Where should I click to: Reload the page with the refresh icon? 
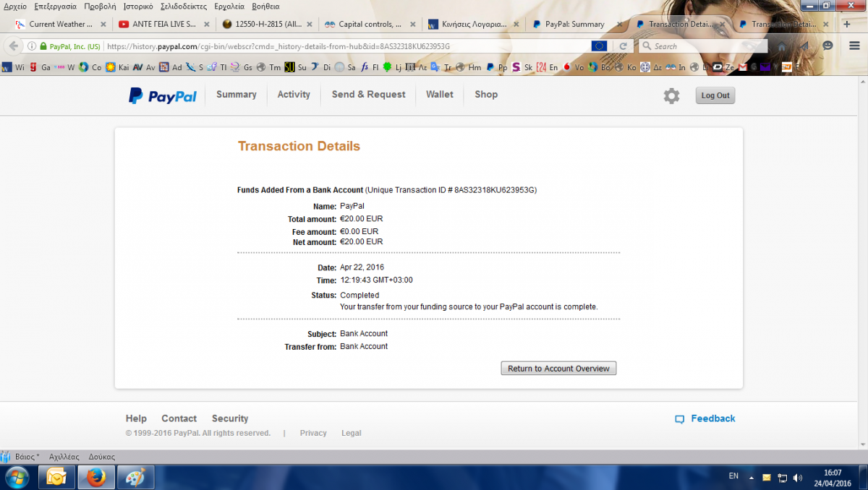(x=623, y=46)
